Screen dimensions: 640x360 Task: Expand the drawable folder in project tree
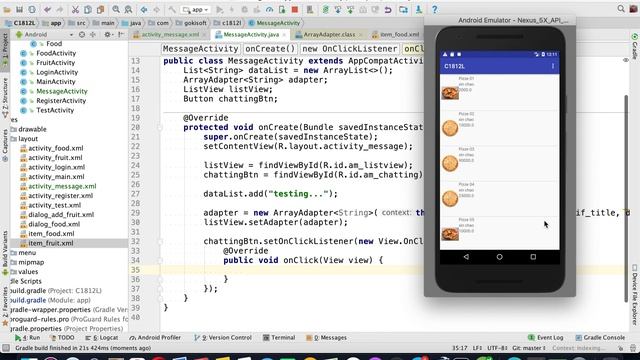[x=32, y=129]
